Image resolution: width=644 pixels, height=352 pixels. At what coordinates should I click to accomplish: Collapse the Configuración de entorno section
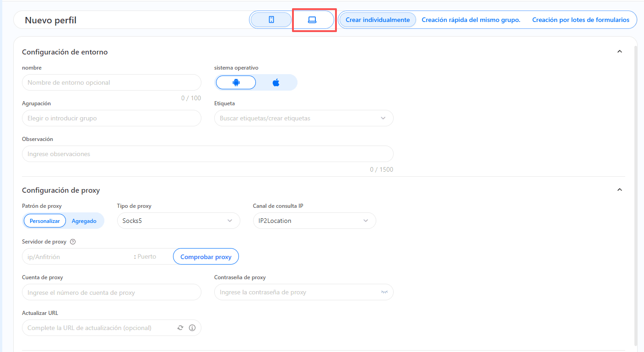(x=619, y=52)
